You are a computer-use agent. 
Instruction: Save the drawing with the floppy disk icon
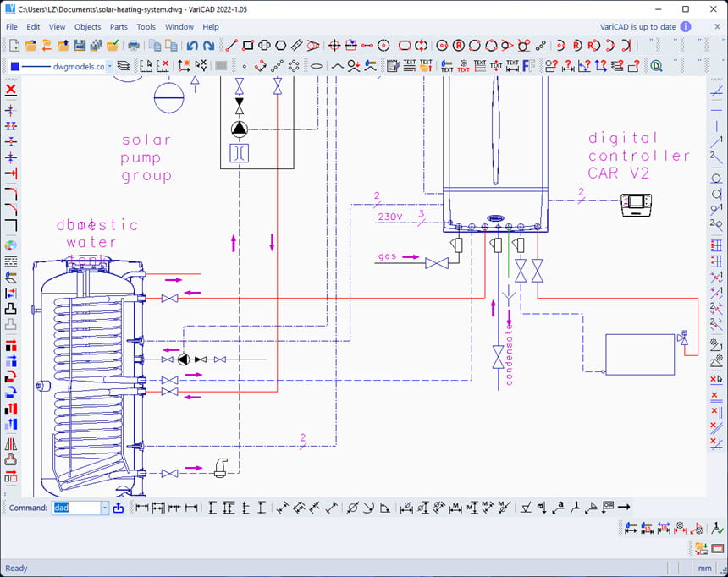(x=80, y=45)
